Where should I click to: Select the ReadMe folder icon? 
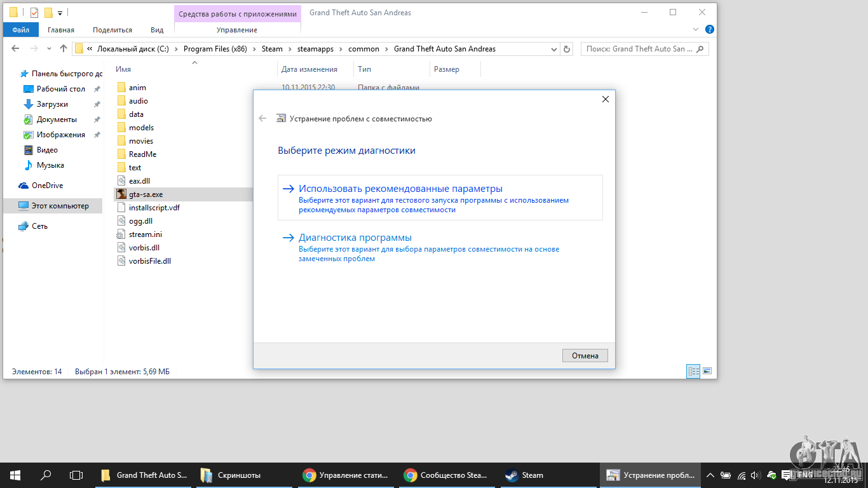(122, 154)
